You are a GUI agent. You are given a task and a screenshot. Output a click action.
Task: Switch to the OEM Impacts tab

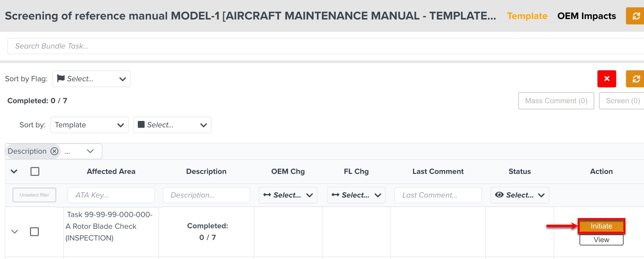tap(587, 16)
